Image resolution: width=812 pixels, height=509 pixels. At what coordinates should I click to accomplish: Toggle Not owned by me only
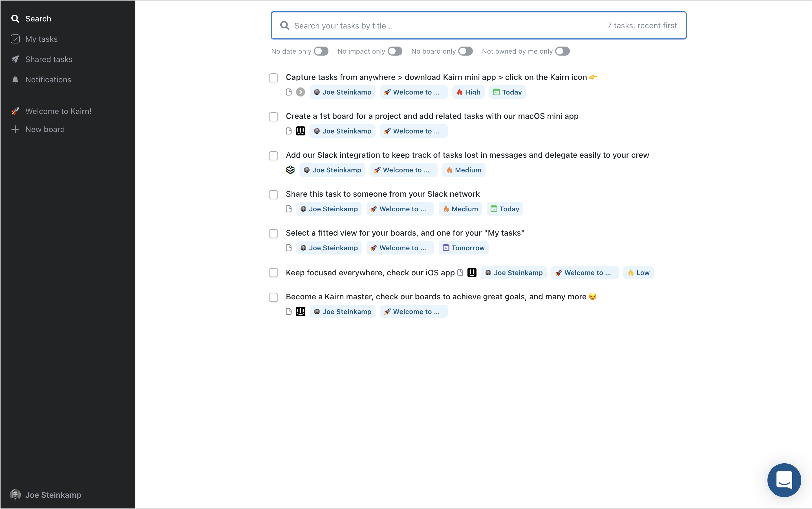(562, 51)
